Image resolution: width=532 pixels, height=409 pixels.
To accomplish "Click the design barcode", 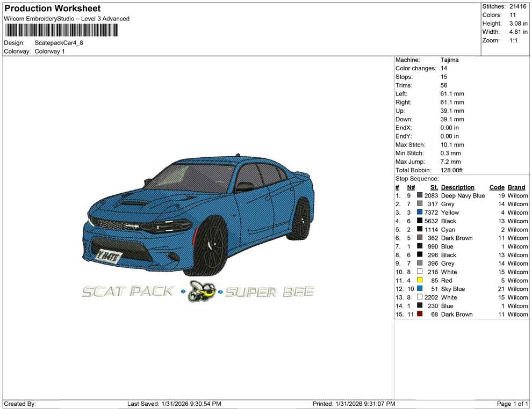I will (62, 30).
